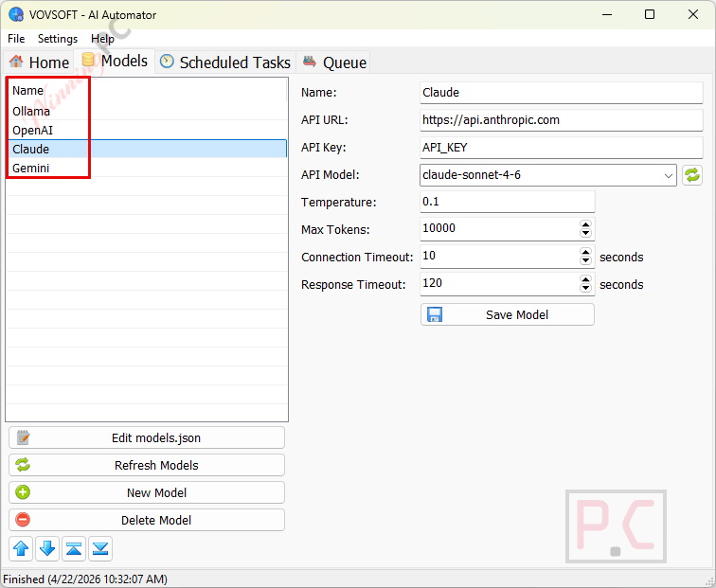The image size is (716, 588).
Task: Click the VOVSOFT app icon in title bar
Action: 16,14
